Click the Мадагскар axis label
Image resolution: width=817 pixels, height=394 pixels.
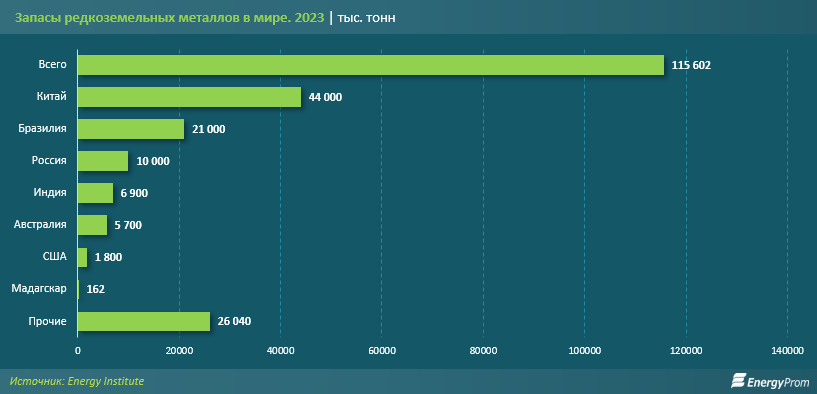point(39,289)
